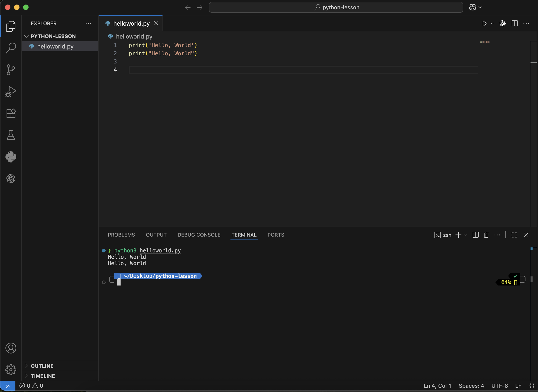Click the ChatGPT icon in editor toolbar
This screenshot has height=392, width=538.
tap(502, 23)
